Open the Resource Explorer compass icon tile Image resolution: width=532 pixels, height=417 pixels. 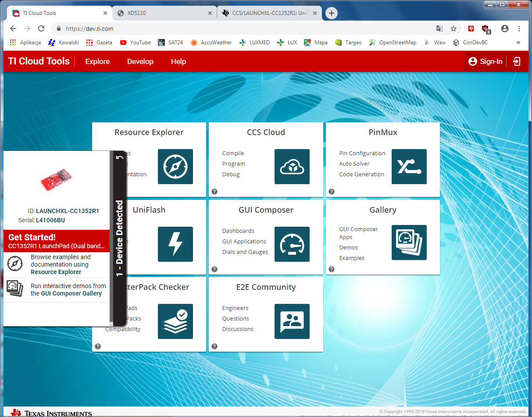pyautogui.click(x=175, y=167)
